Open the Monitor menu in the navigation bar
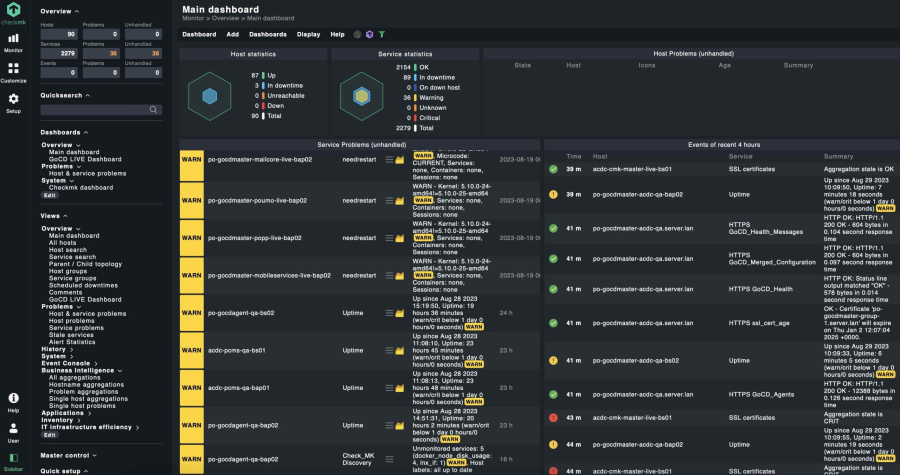This screenshot has width=900, height=475. click(14, 41)
